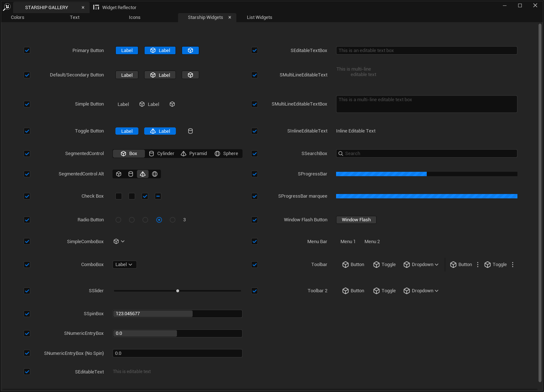Click the SSlider handle
Screen dimensions: 544x392
[x=178, y=291]
